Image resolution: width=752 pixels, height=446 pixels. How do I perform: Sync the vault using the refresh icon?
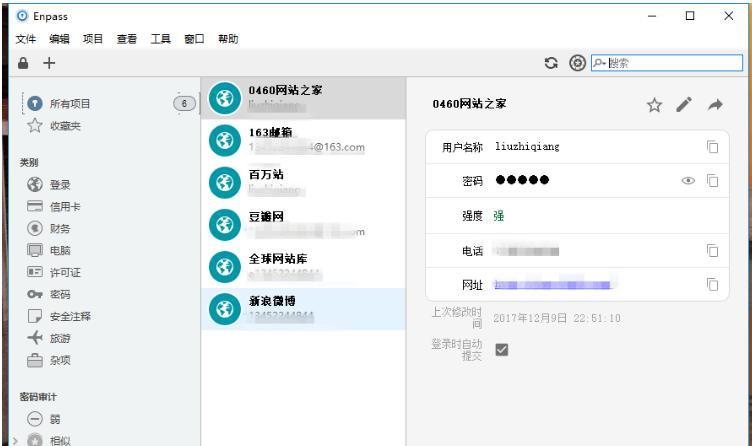551,63
